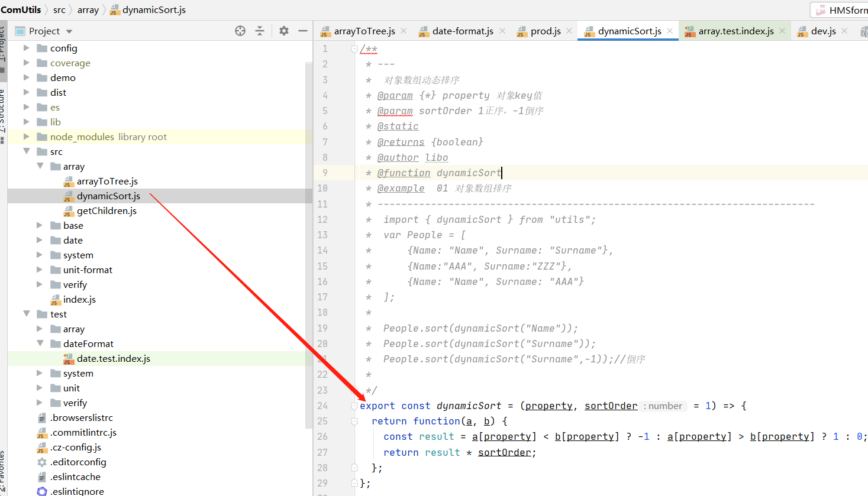Click the collapse all icon in Project panel

pos(260,31)
